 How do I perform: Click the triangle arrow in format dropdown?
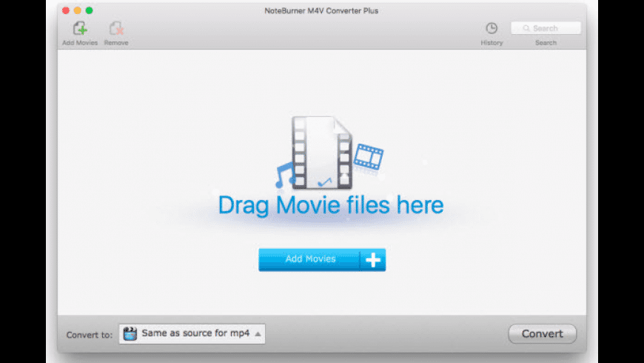point(258,334)
